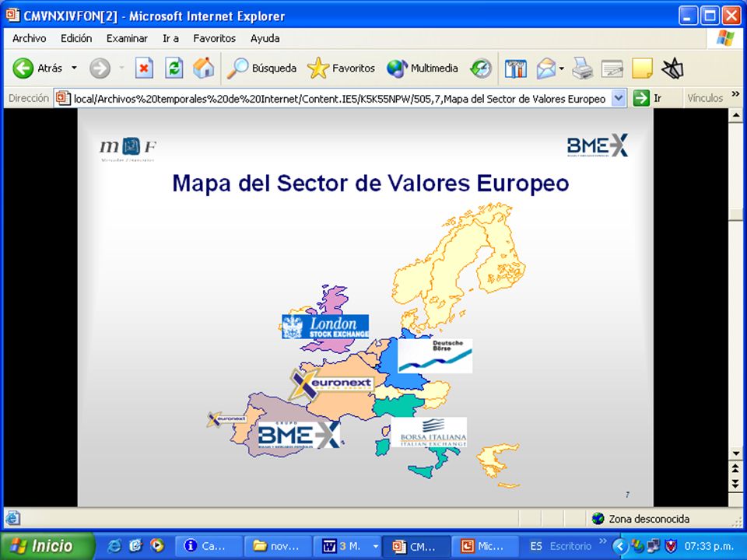Open the Mail envelope icon

click(x=546, y=68)
